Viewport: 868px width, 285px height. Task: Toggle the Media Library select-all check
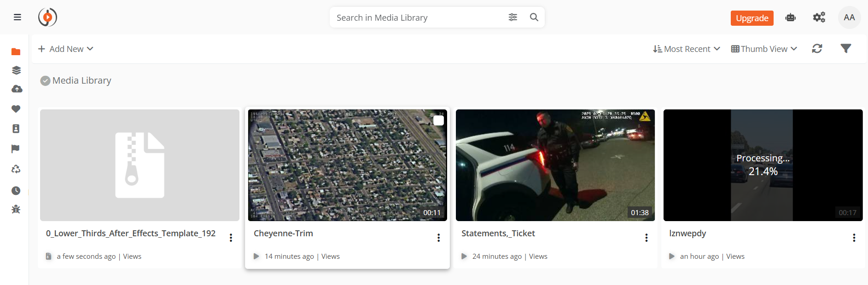point(45,81)
